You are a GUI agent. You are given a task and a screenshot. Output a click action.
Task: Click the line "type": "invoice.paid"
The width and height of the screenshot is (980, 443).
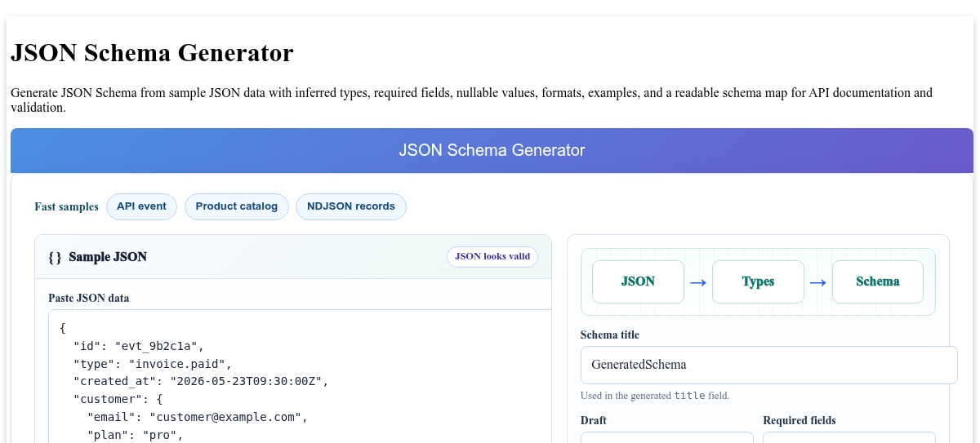(153, 364)
